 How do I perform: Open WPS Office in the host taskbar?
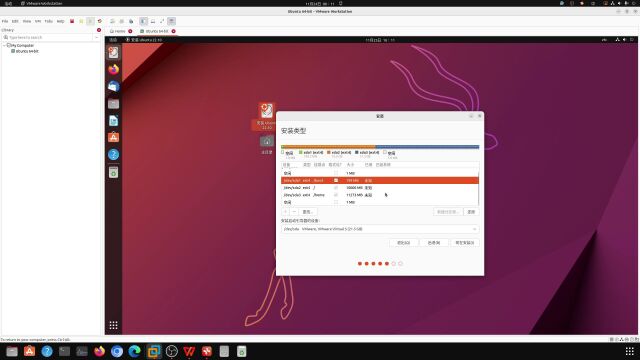click(189, 351)
